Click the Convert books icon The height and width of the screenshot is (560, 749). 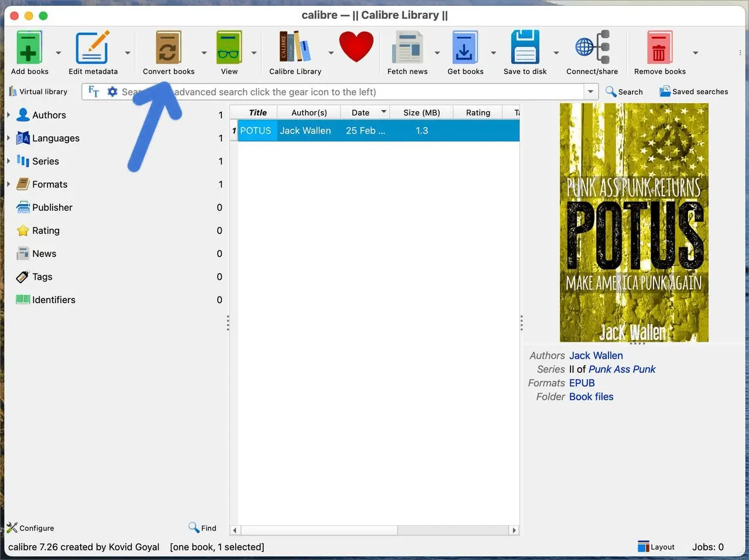[x=168, y=48]
